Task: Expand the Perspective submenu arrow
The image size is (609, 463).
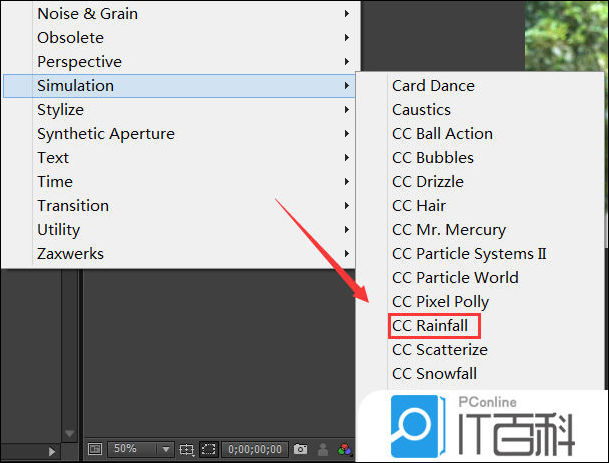Action: 346,62
